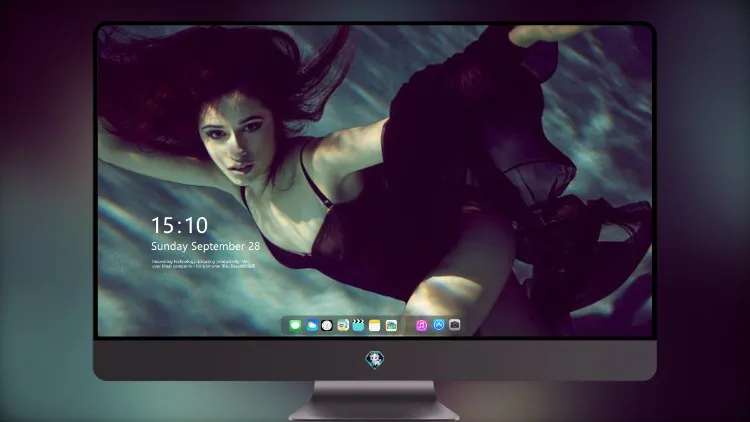The height and width of the screenshot is (422, 750).
Task: Open the green Messages app in dock
Action: [x=295, y=325]
